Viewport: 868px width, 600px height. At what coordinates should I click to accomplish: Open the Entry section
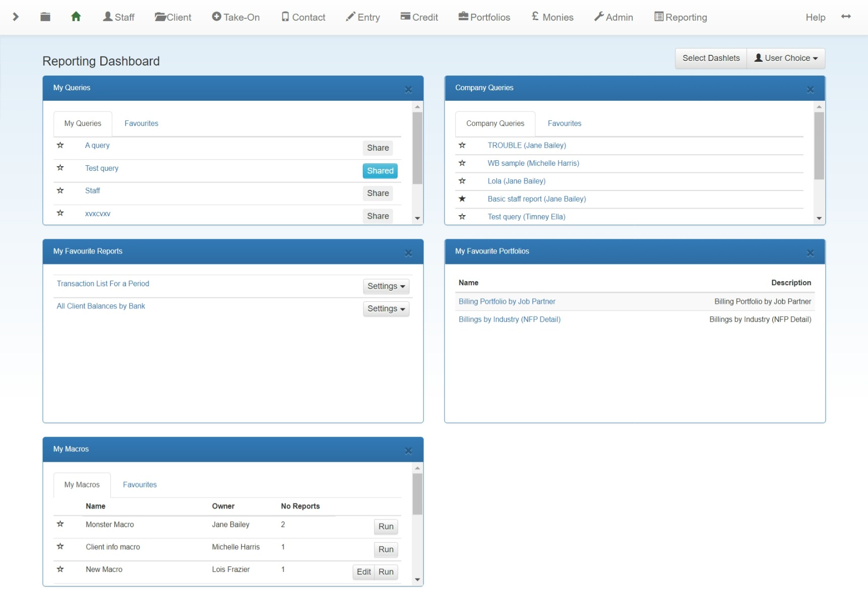tap(362, 17)
